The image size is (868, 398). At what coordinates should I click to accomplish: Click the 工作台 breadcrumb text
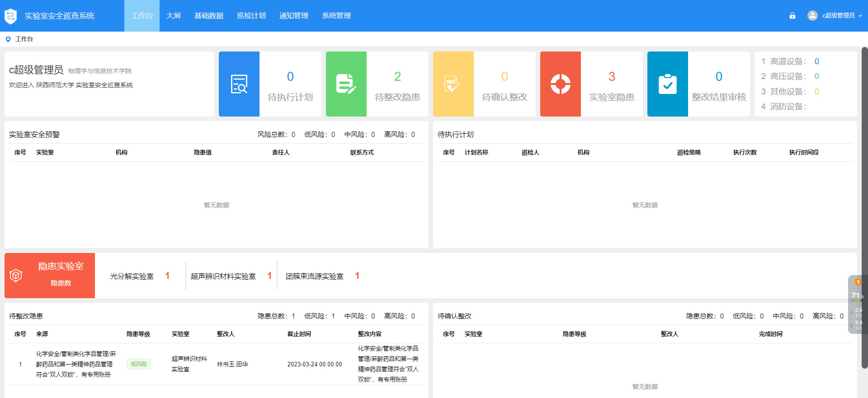24,39
